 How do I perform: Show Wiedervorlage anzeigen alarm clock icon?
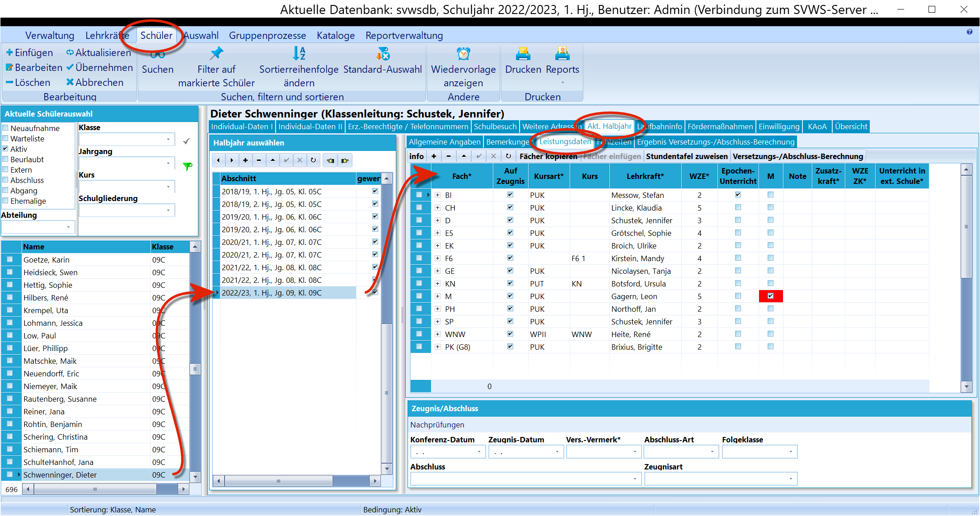464,54
